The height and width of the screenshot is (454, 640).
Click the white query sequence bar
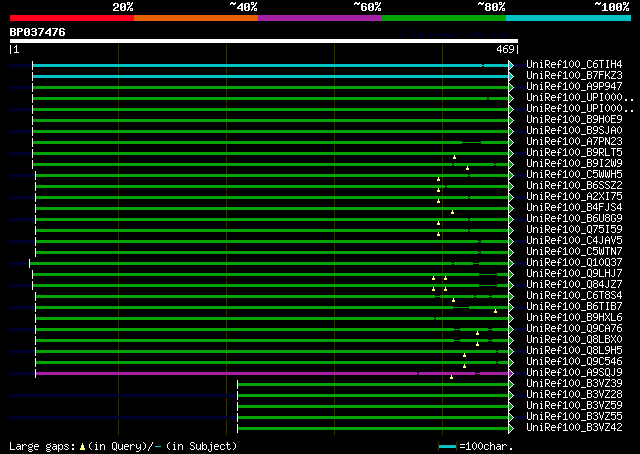pos(263,41)
